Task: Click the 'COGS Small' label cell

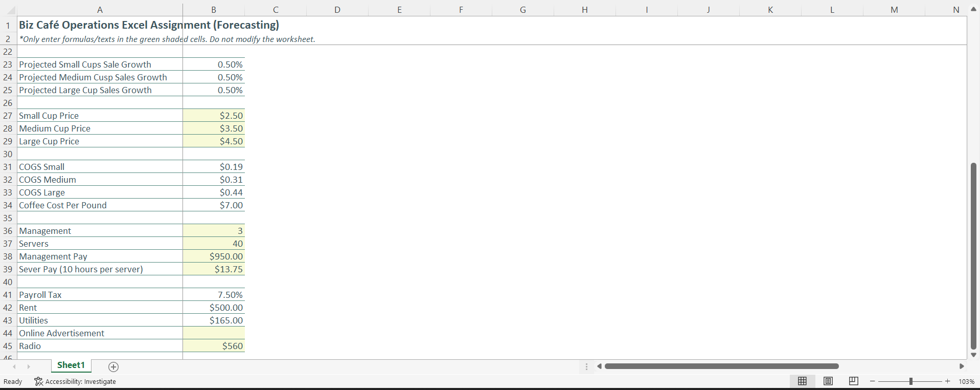Action: click(100, 167)
